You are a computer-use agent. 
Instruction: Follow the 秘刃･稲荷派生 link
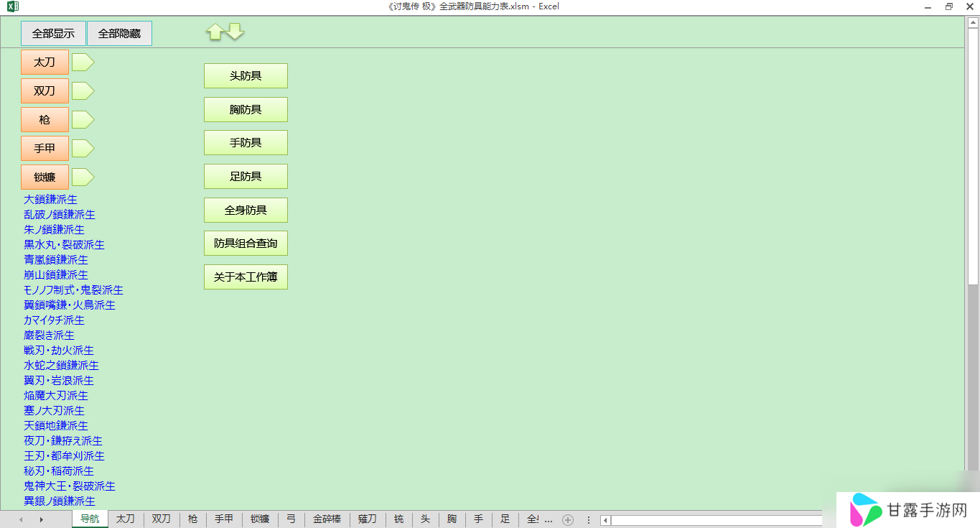[59, 471]
